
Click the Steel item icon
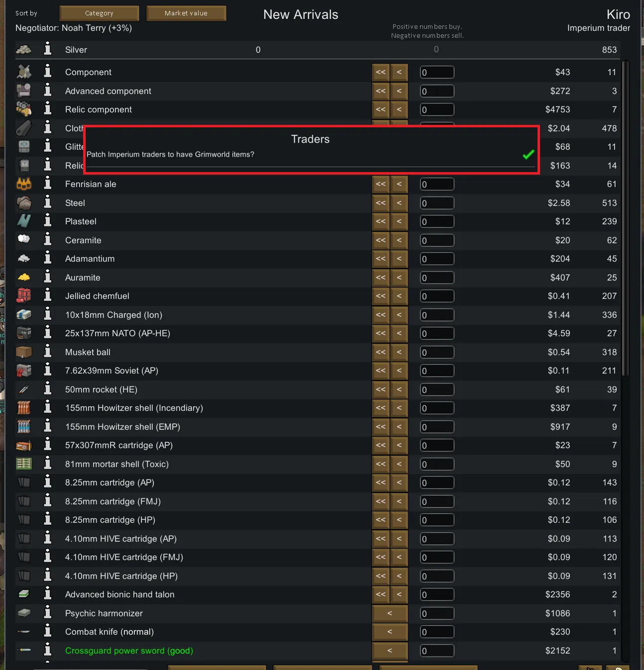(x=24, y=203)
